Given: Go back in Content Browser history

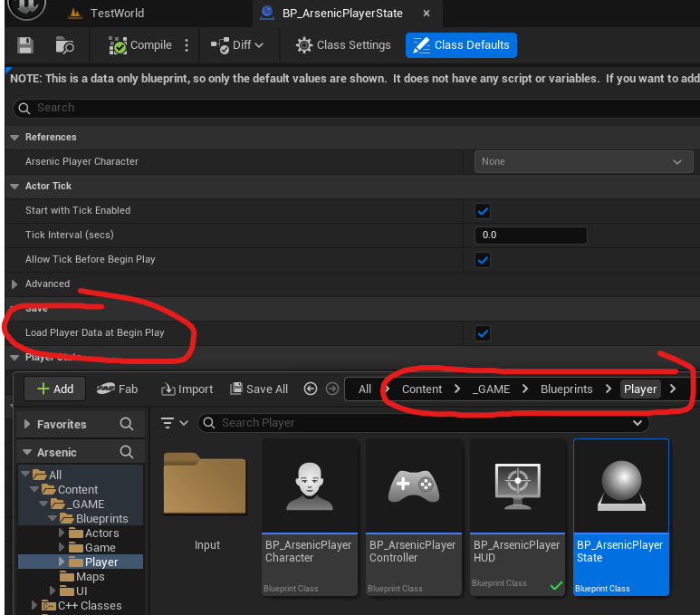Looking at the screenshot, I should tap(311, 389).
